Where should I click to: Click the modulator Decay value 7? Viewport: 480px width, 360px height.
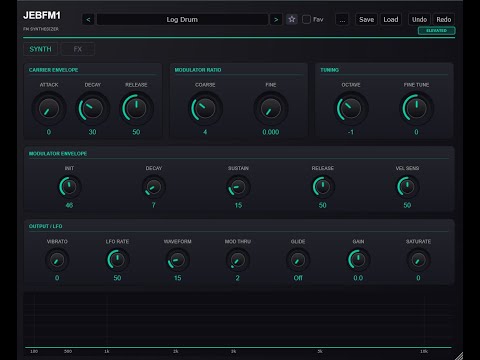pyautogui.click(x=154, y=205)
